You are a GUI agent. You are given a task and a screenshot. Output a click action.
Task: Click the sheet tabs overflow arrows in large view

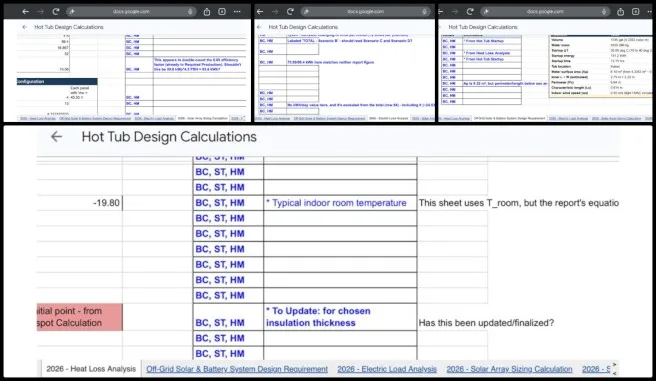[614, 369]
